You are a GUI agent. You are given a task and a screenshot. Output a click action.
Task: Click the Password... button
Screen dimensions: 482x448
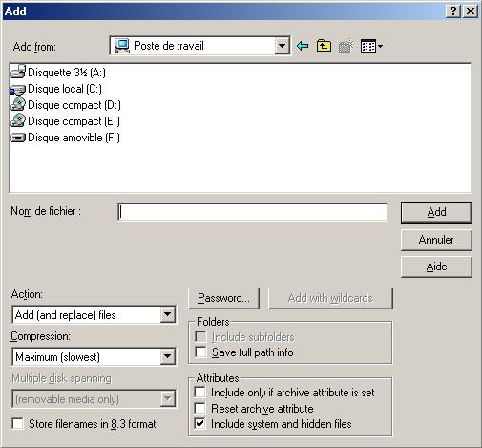[223, 298]
